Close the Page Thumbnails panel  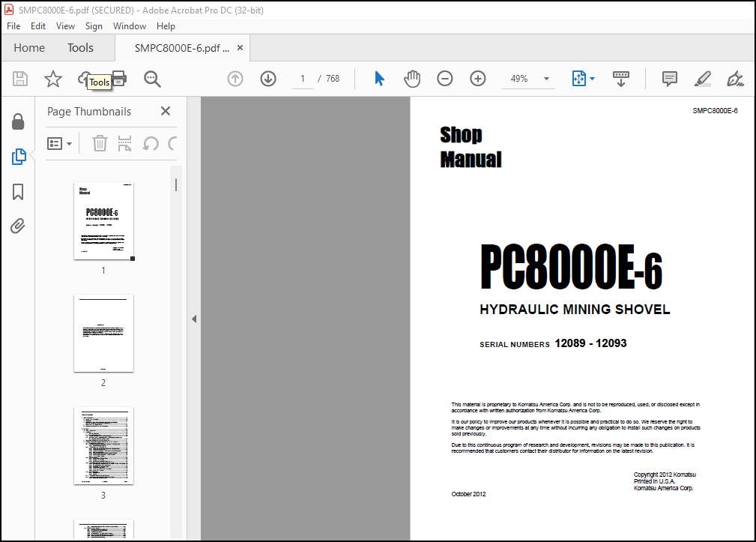click(166, 111)
